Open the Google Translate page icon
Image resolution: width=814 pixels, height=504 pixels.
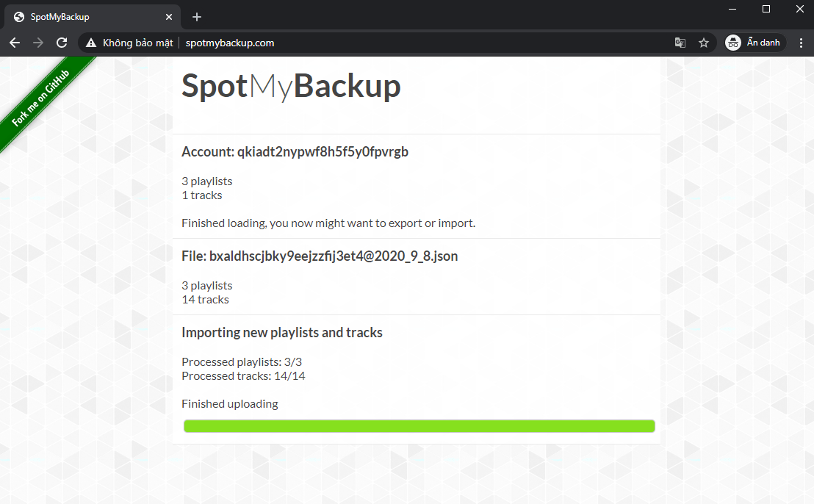[x=680, y=43]
